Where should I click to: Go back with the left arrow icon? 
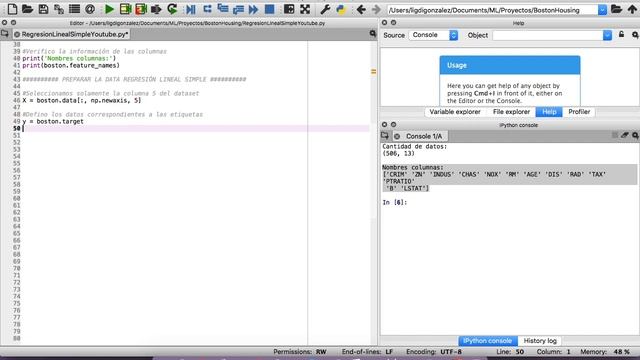coord(361,9)
